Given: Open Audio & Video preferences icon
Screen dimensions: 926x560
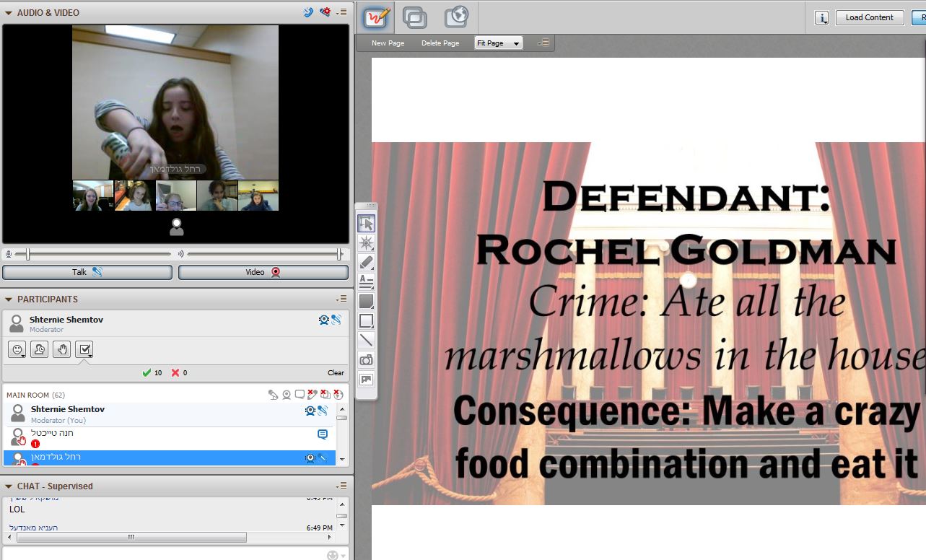Looking at the screenshot, I should click(x=326, y=12).
